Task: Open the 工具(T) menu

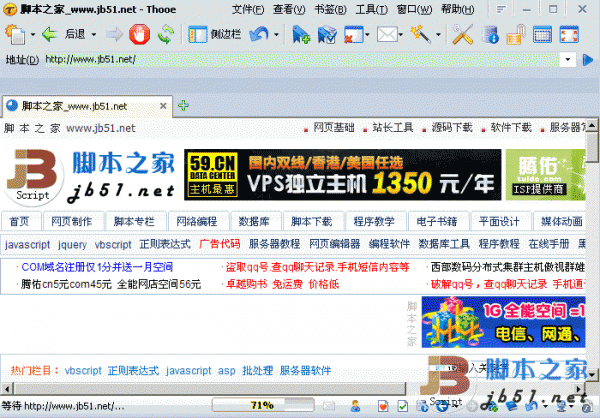Action: click(371, 9)
